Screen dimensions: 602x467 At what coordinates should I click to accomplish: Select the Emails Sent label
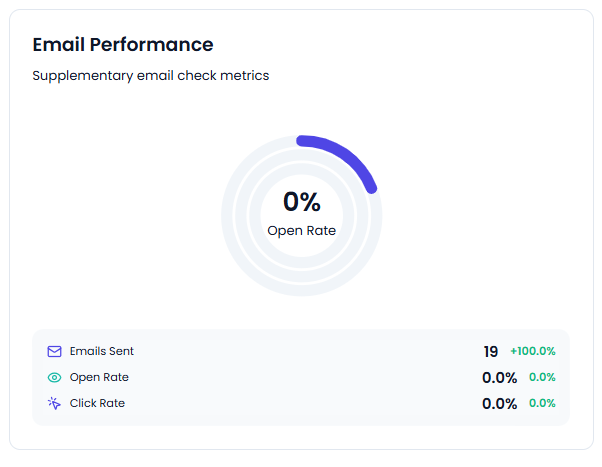click(102, 351)
